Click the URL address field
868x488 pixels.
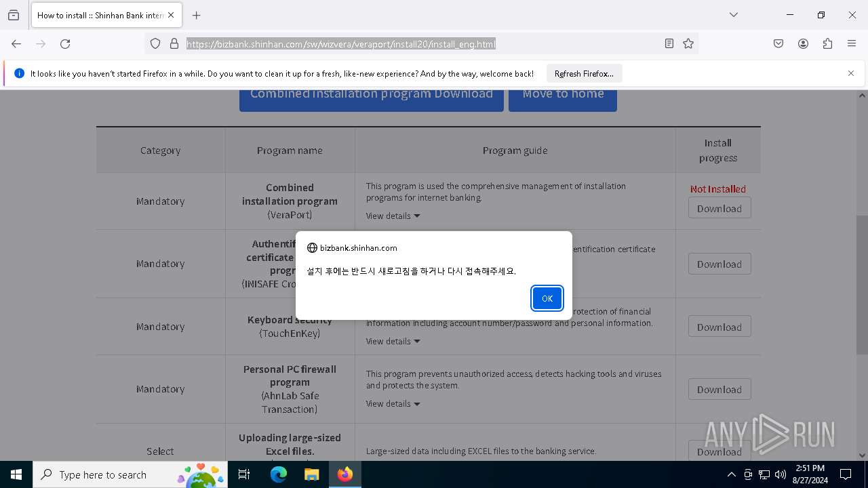pyautogui.click(x=420, y=43)
